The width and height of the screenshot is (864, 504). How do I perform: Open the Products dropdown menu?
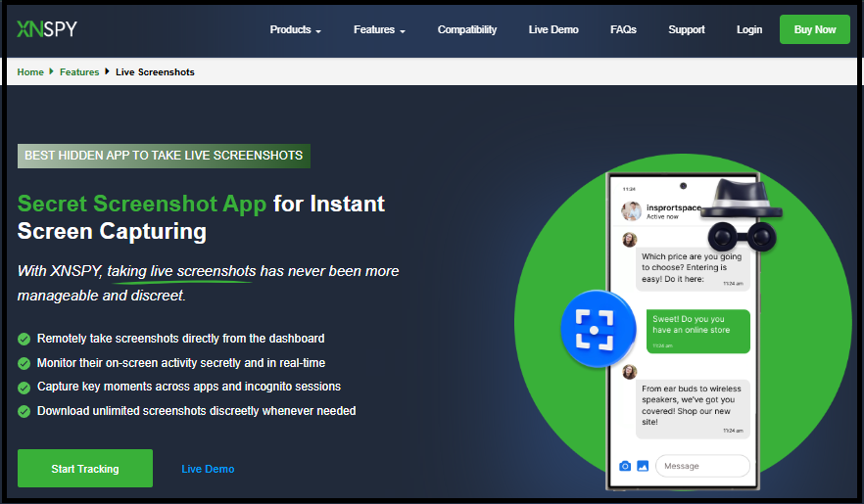click(x=296, y=29)
